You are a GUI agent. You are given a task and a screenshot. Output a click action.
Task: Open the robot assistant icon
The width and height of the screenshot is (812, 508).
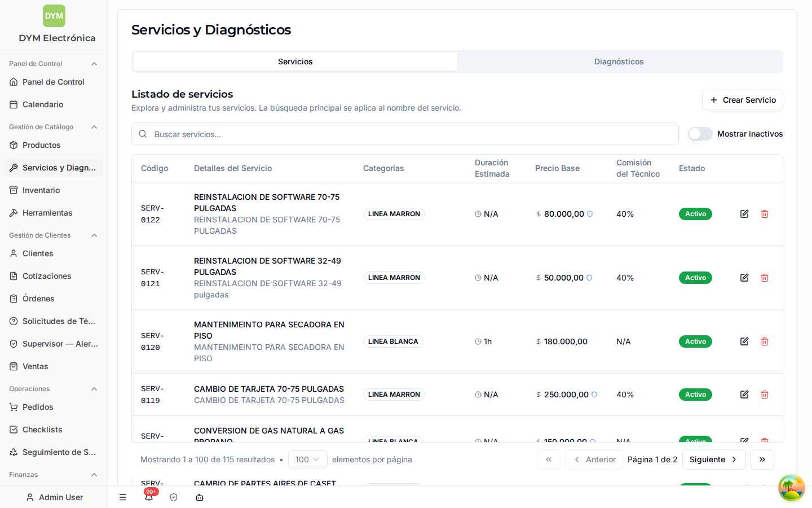click(x=200, y=497)
